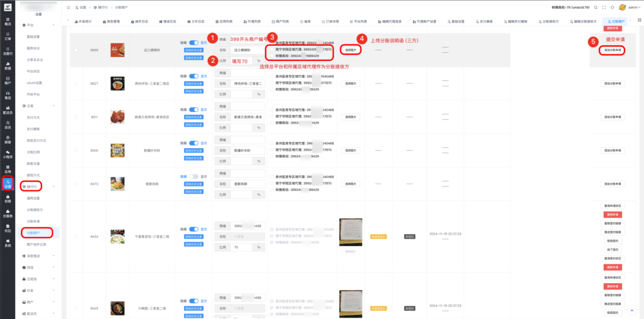Click 短信签约 in row 8434
644x319 pixels.
613,241
